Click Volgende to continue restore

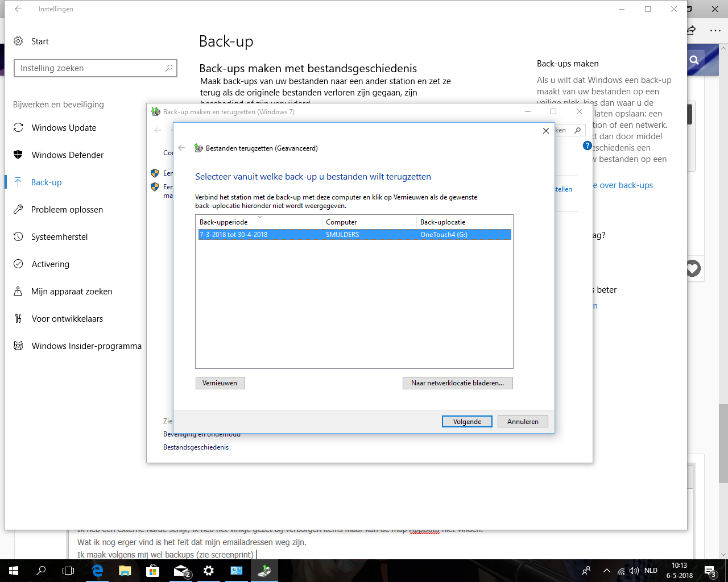click(467, 422)
